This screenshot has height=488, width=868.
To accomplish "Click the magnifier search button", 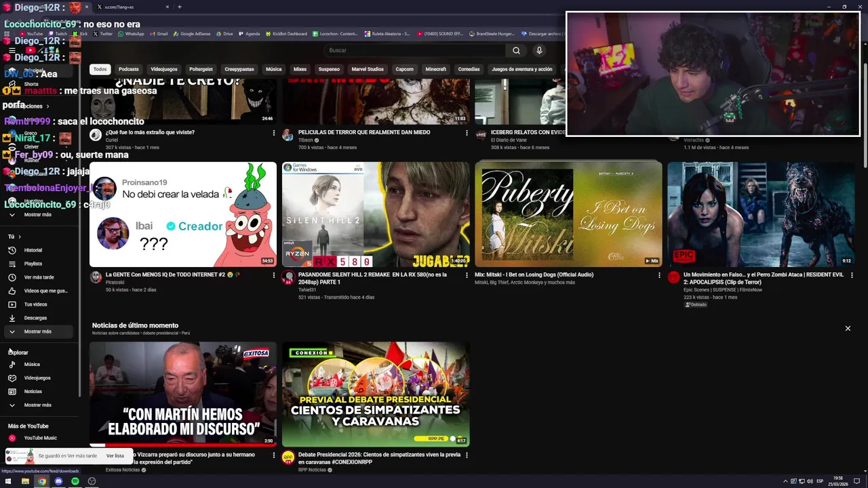I will pyautogui.click(x=516, y=50).
